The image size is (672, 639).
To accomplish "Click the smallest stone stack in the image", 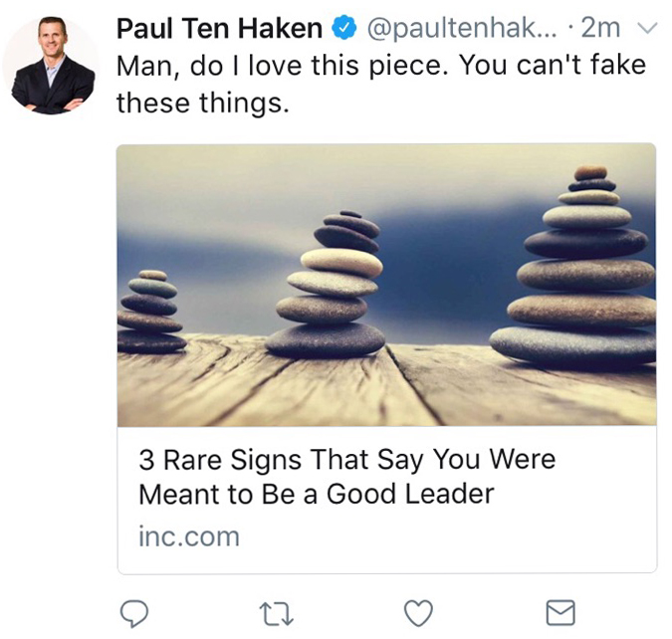I will (x=150, y=312).
